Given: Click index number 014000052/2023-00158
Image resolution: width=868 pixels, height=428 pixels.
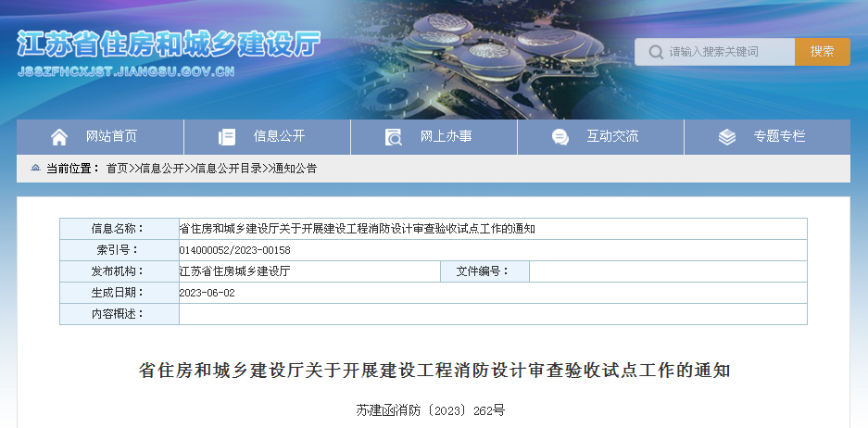Looking at the screenshot, I should click(234, 250).
